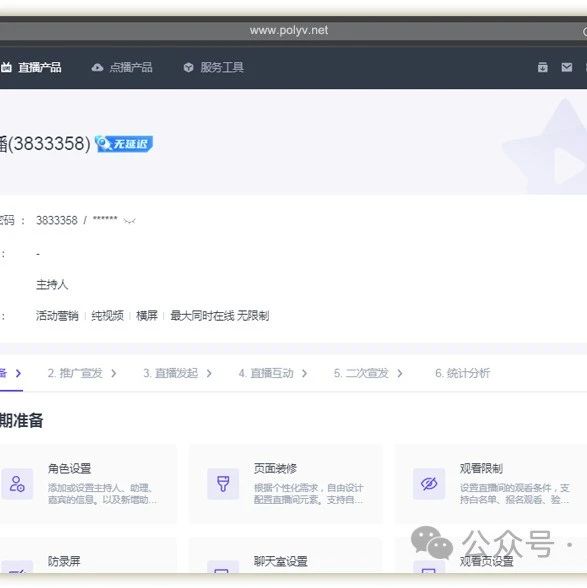The width and height of the screenshot is (587, 588).
Task: Click channel number text 3833358
Action: 57,220
